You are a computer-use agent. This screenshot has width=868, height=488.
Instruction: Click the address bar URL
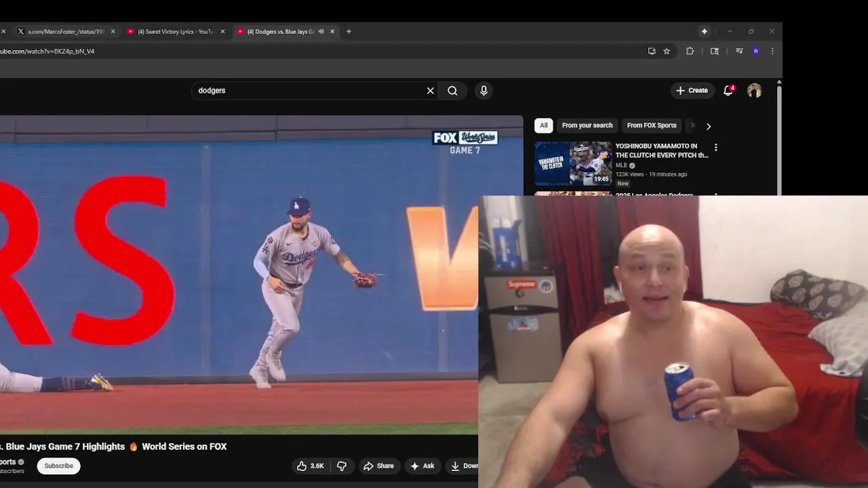(x=47, y=51)
